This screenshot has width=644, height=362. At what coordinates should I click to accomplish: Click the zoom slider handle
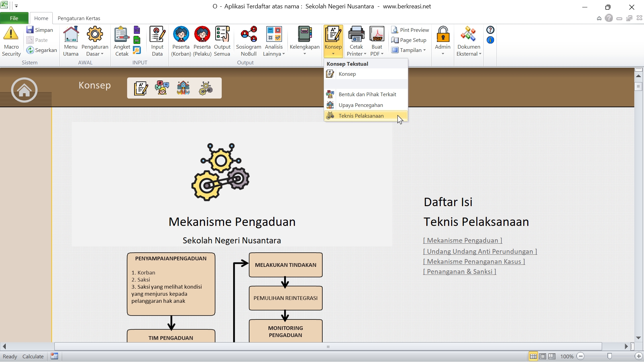[609, 356]
